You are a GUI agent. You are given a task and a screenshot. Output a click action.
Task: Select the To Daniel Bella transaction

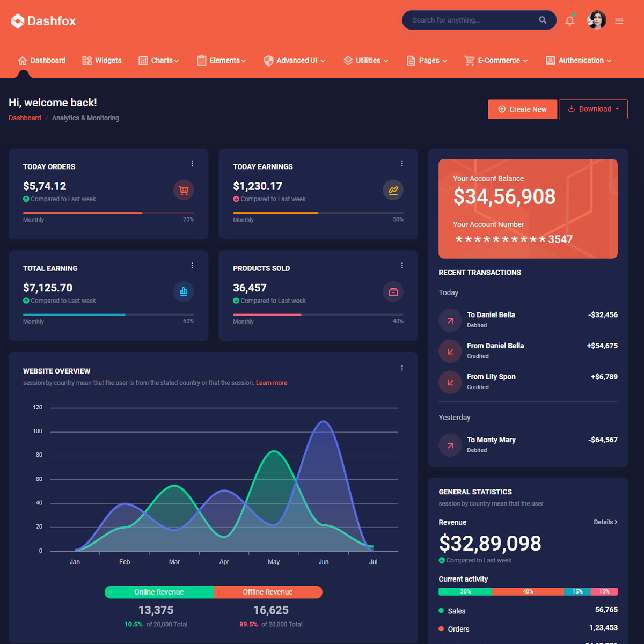(x=528, y=320)
